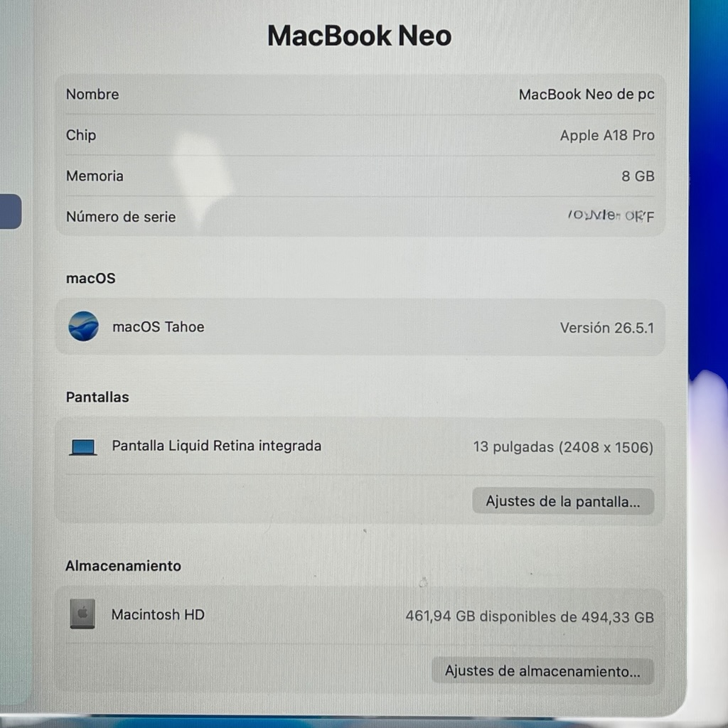Click the Apple A18 Pro chip value

click(607, 135)
